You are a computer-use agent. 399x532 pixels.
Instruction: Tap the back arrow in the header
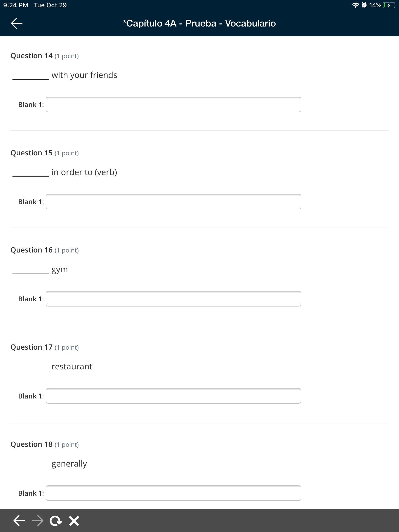coord(17,23)
